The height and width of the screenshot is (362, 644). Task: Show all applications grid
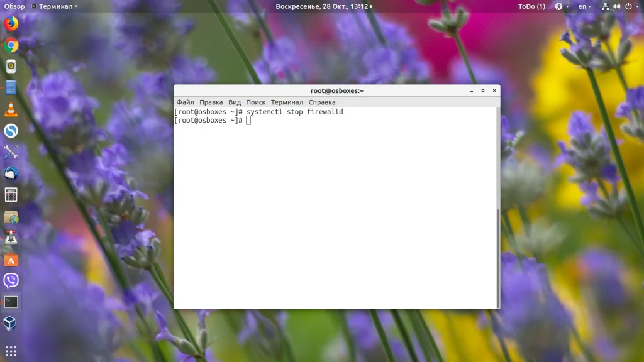[11, 351]
